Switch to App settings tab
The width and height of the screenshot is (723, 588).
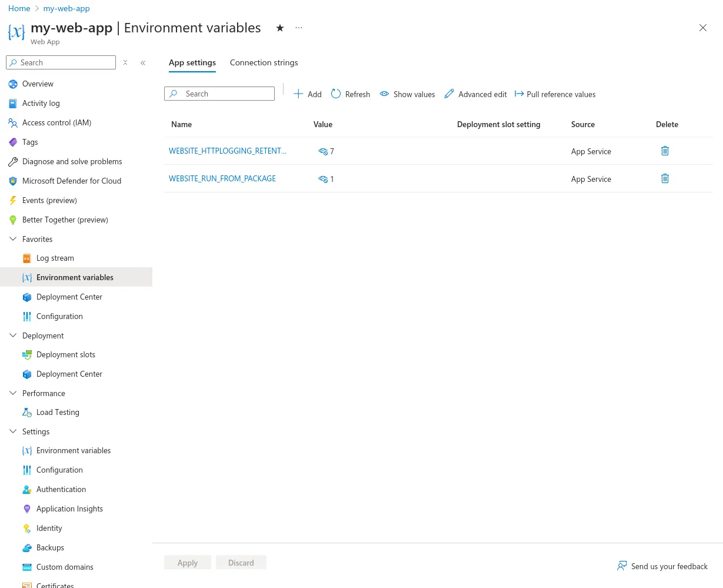(x=192, y=62)
